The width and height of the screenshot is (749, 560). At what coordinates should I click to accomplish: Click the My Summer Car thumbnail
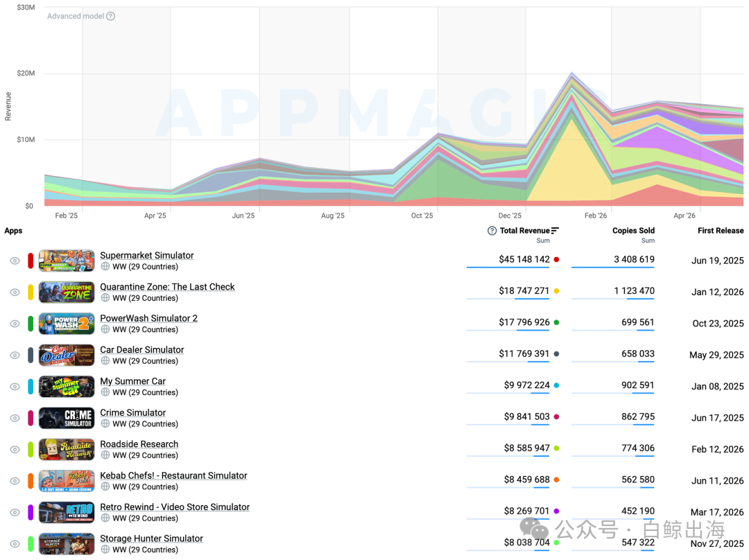coord(67,387)
